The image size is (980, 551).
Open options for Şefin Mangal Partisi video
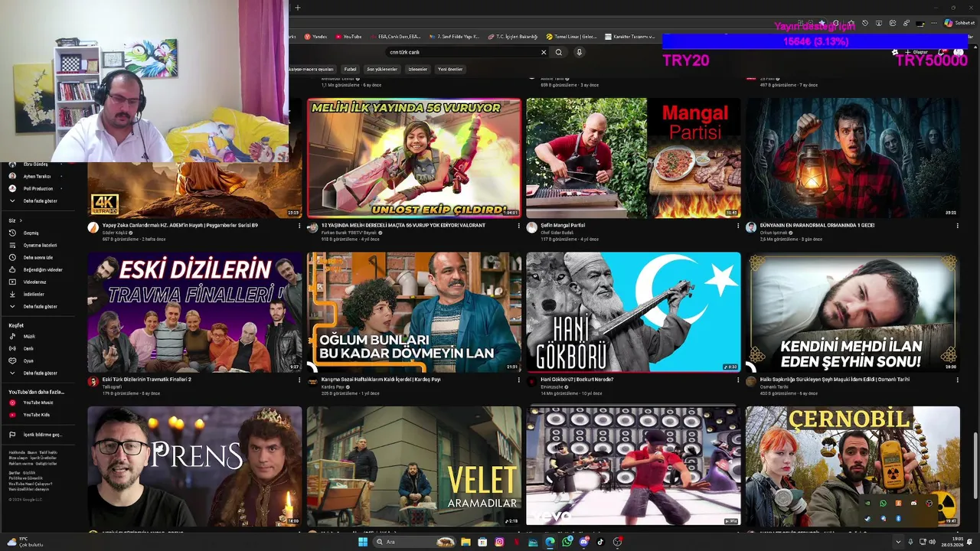click(738, 226)
